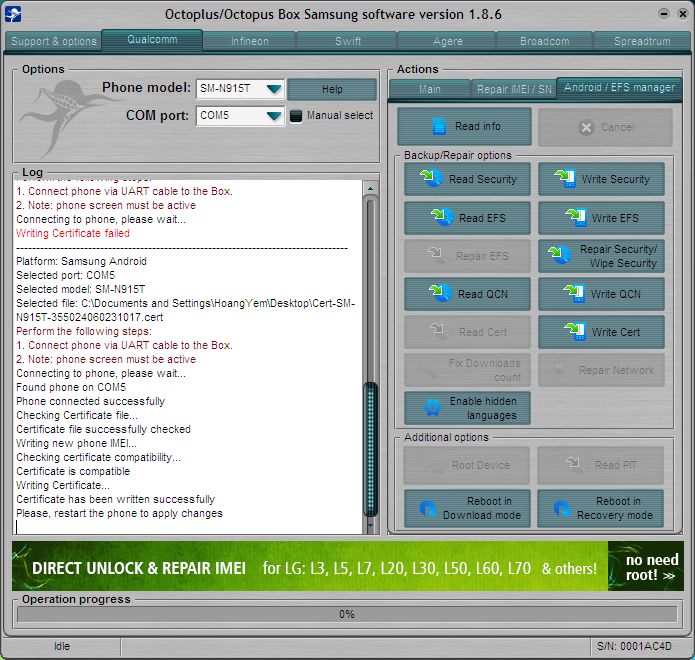
Task: Click the log scroll up arrow
Action: pos(371,188)
